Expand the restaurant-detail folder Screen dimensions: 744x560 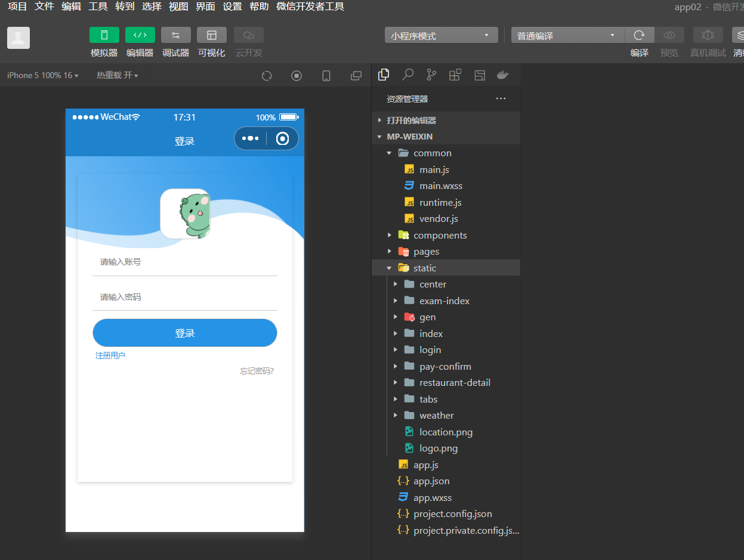coord(446,382)
